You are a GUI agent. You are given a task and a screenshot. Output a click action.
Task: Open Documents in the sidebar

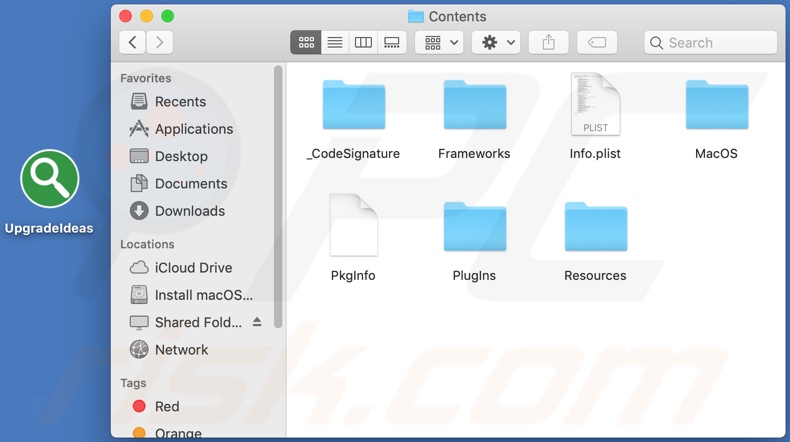pyautogui.click(x=178, y=183)
